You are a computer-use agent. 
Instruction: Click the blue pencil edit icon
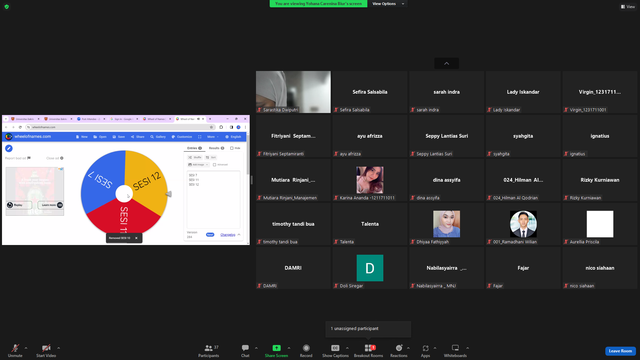click(9, 148)
